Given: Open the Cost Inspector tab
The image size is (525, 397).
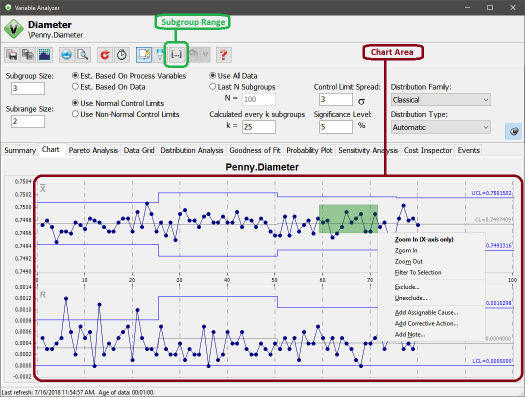Looking at the screenshot, I should coord(428,150).
